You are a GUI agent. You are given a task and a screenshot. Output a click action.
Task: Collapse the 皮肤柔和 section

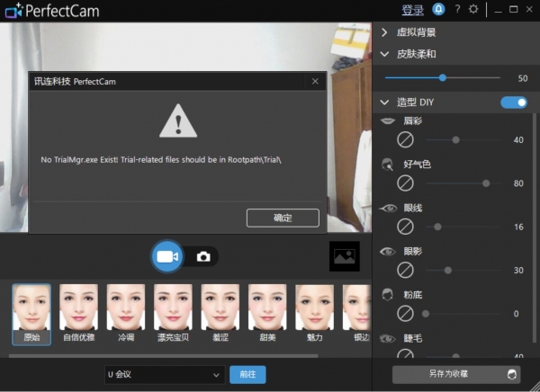coord(384,54)
